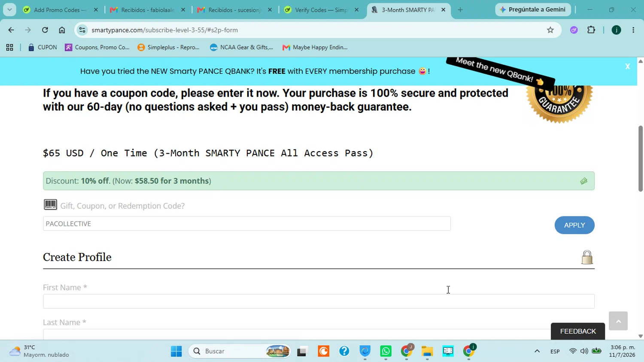Open the blue help question mark app
Viewport: 644px width, 362px height.
tap(344, 351)
